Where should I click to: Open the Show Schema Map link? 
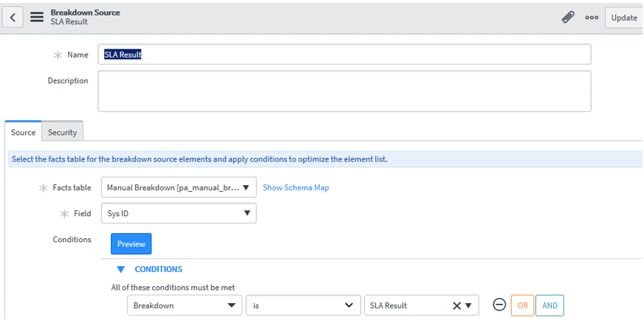295,187
